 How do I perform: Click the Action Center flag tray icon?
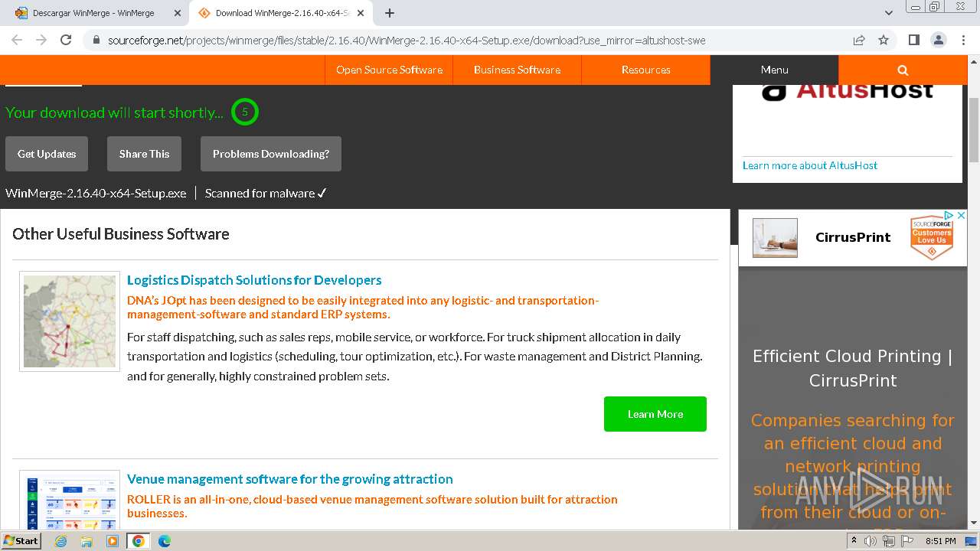pos(907,541)
